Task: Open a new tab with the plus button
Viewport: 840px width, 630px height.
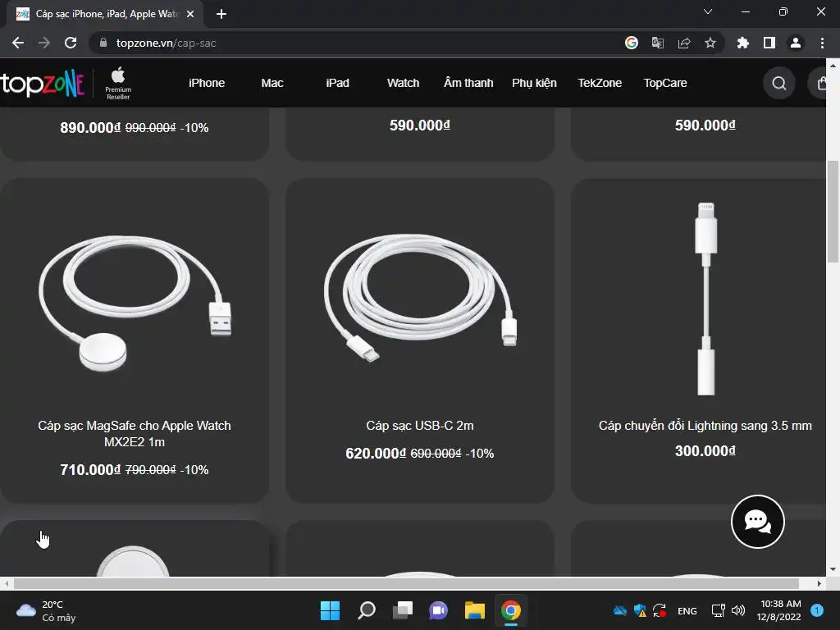Action: pos(221,14)
